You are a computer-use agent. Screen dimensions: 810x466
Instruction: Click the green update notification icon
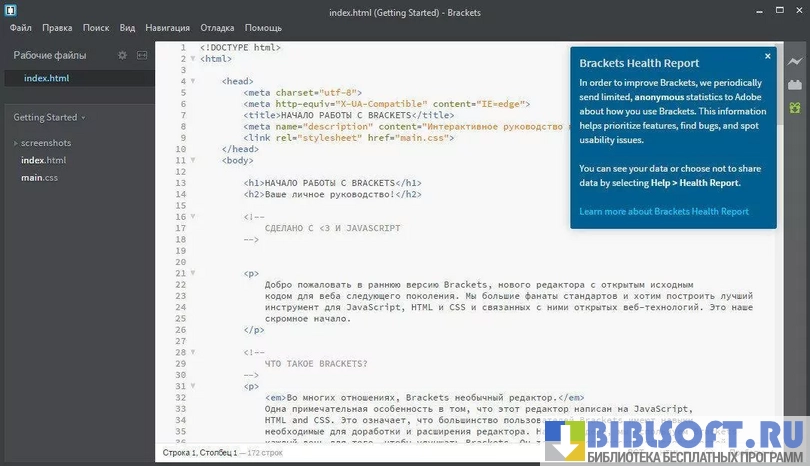click(x=795, y=107)
